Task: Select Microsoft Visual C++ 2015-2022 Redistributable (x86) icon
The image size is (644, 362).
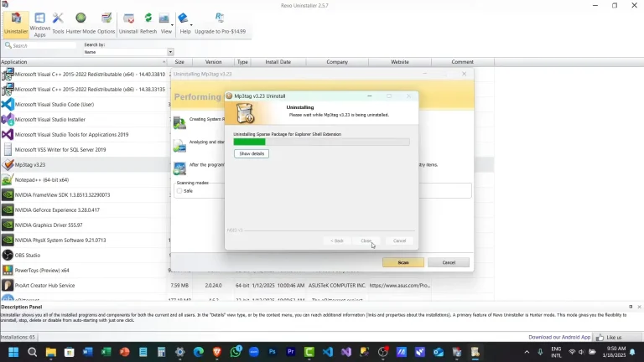Action: (8, 89)
